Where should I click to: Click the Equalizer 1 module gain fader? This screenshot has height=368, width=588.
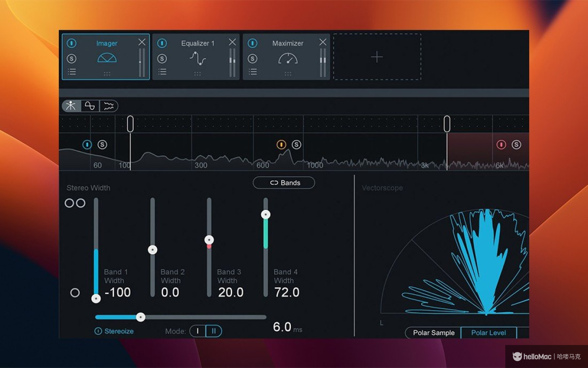(x=232, y=63)
